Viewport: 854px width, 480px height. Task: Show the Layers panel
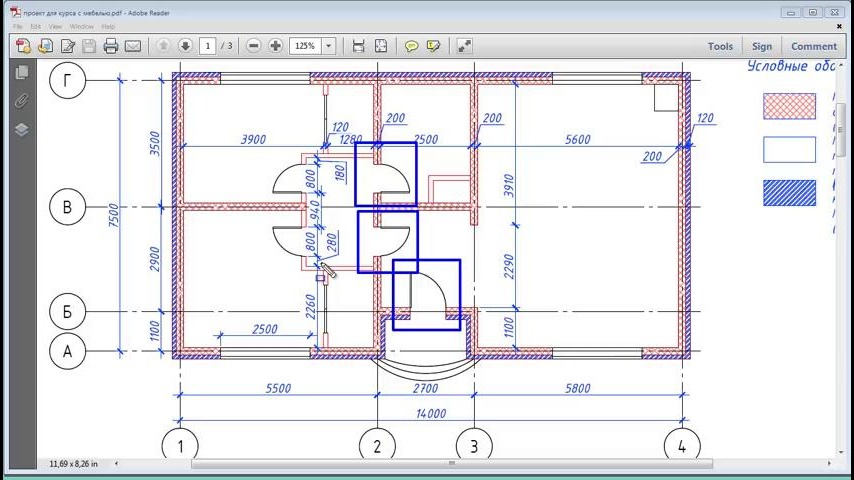[x=21, y=129]
